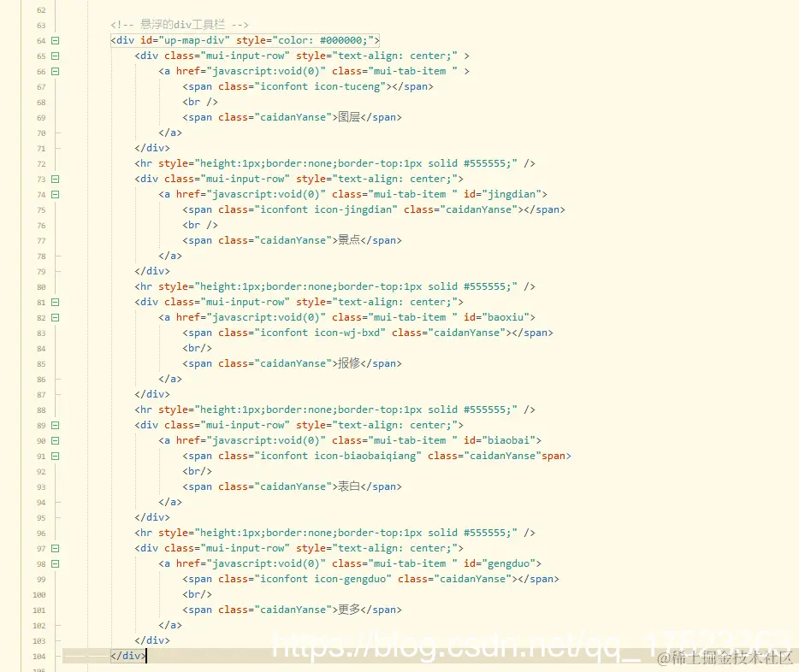Click the class value "iconfont icon-biaobaiqiang"
Screen dimensions: 799x672
(x=338, y=457)
